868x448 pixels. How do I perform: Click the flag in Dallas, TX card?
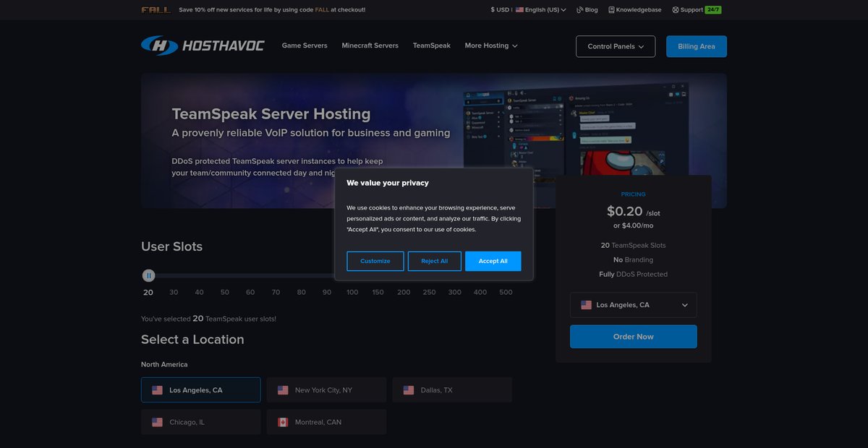409,390
